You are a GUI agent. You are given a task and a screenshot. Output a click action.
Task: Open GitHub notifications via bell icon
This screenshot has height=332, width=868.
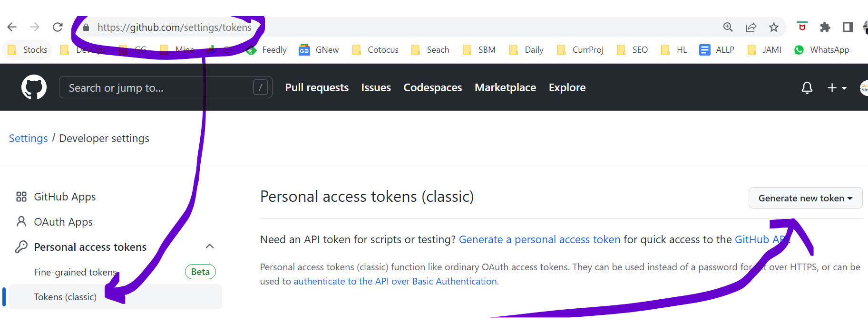(807, 87)
